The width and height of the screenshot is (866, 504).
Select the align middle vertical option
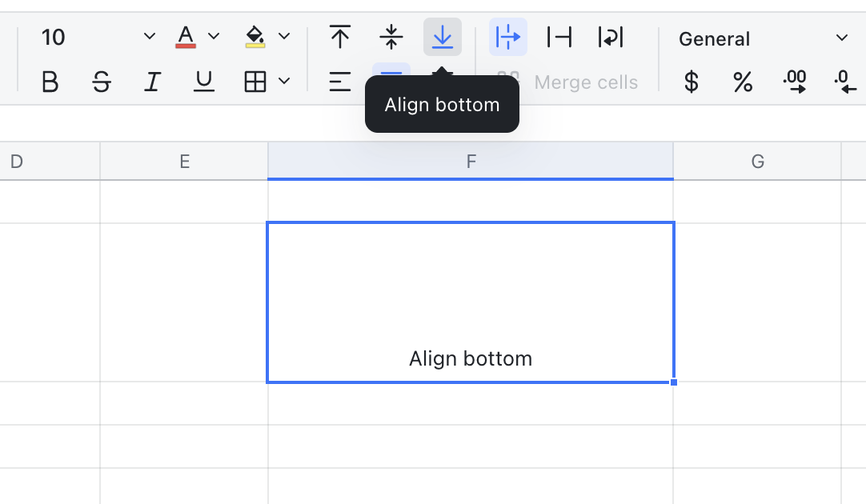[391, 37]
